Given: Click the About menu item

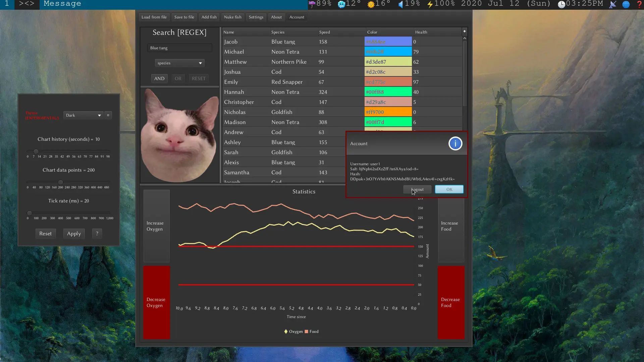Looking at the screenshot, I should click(276, 17).
